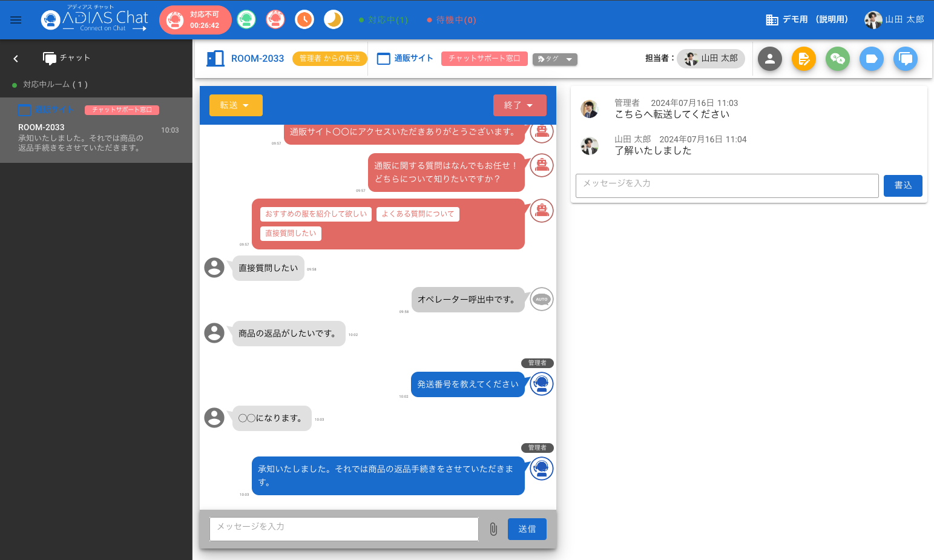Set status with green operator icon
This screenshot has height=560, width=934.
click(x=246, y=20)
